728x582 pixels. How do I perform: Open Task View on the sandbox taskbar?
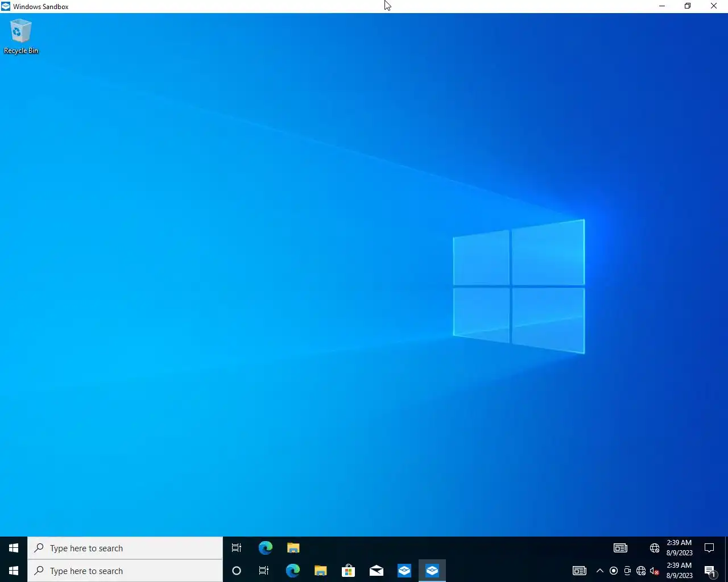coord(237,548)
